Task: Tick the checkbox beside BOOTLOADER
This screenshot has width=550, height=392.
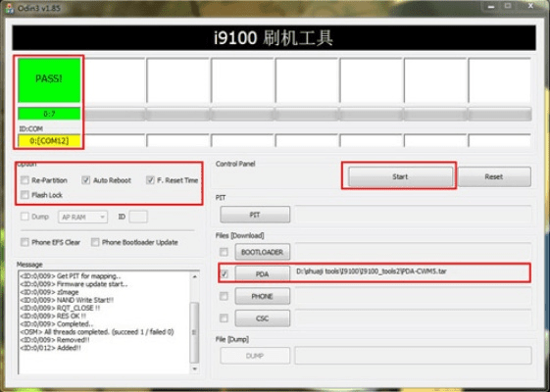Action: coord(224,252)
